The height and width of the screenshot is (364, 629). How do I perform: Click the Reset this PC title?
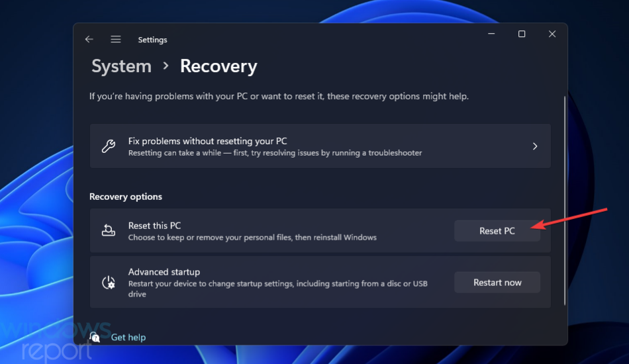point(154,226)
